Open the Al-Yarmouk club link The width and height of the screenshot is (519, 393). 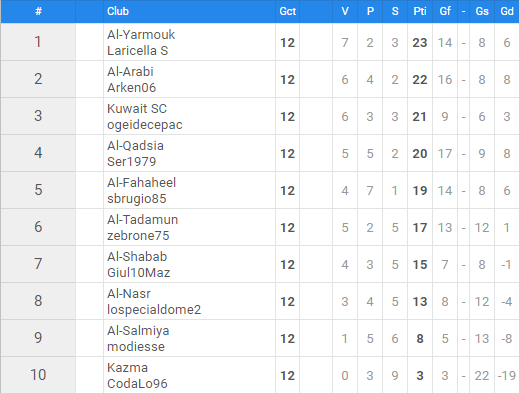(x=141, y=35)
